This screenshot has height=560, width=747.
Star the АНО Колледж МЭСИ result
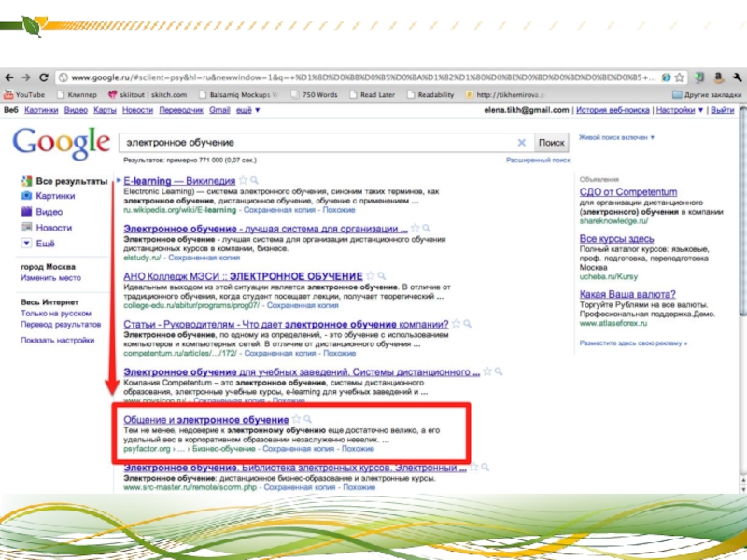[x=370, y=276]
